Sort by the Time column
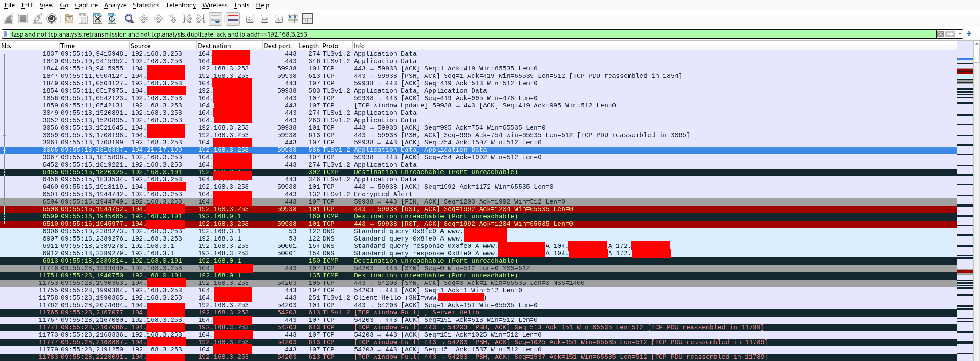Image resolution: width=980 pixels, height=361 pixels. pos(94,46)
